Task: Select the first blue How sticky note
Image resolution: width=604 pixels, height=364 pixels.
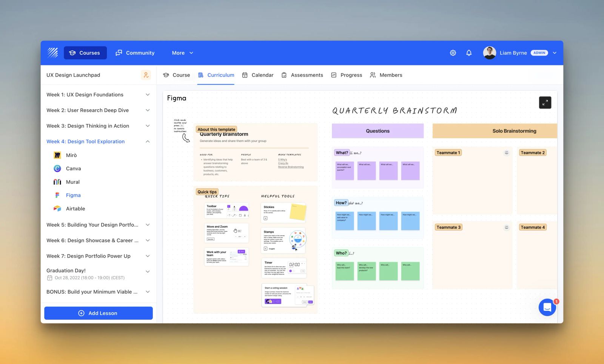Action: coord(345,221)
